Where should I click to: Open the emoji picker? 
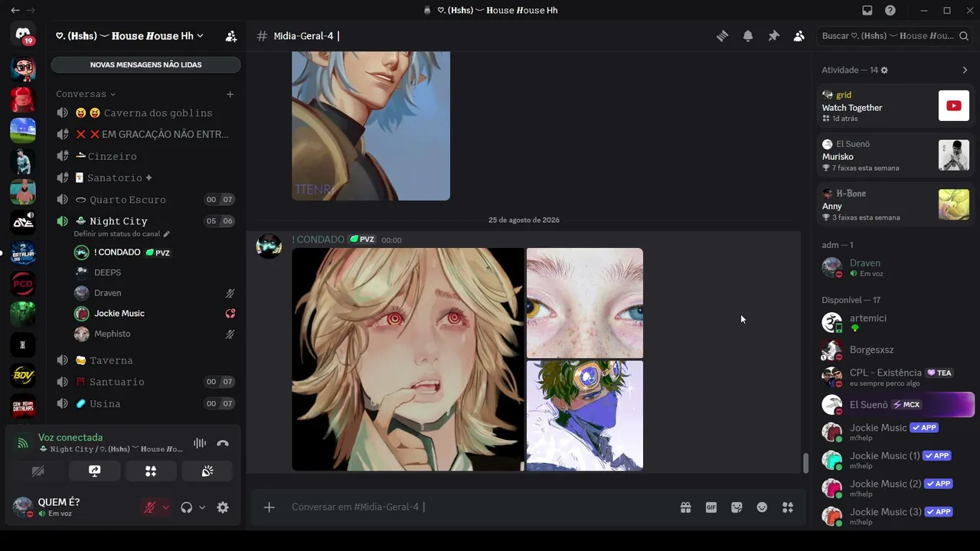762,507
